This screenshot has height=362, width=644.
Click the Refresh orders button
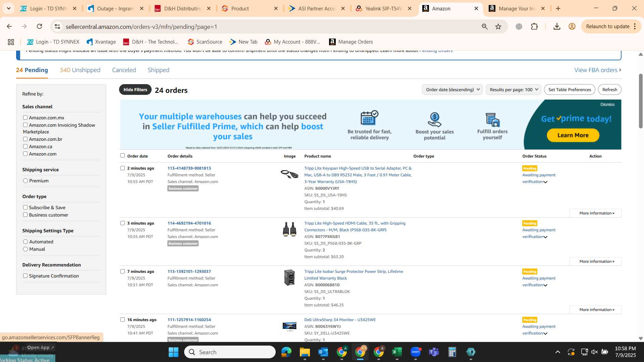click(x=609, y=89)
